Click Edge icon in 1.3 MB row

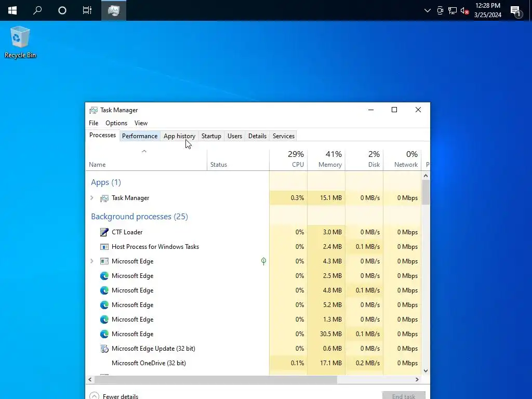coord(104,320)
